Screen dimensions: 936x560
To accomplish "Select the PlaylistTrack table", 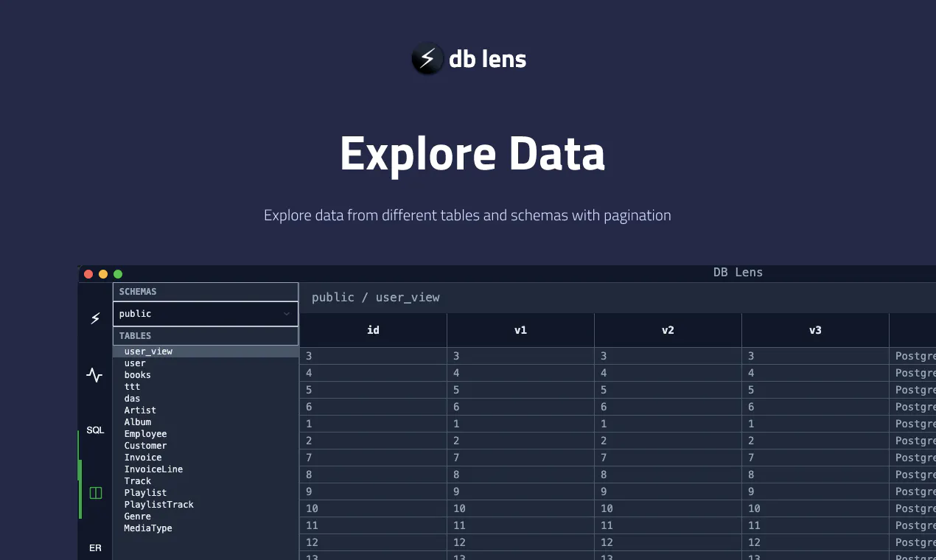I will (x=158, y=505).
